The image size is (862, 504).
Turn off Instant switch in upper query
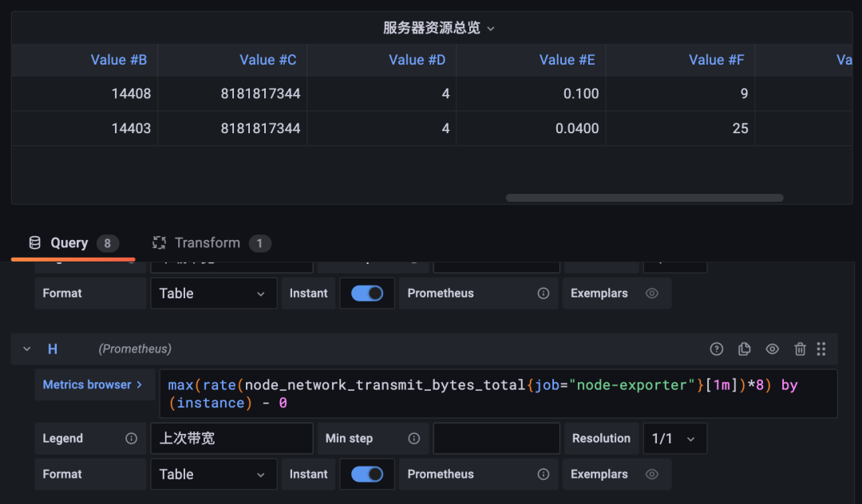367,293
